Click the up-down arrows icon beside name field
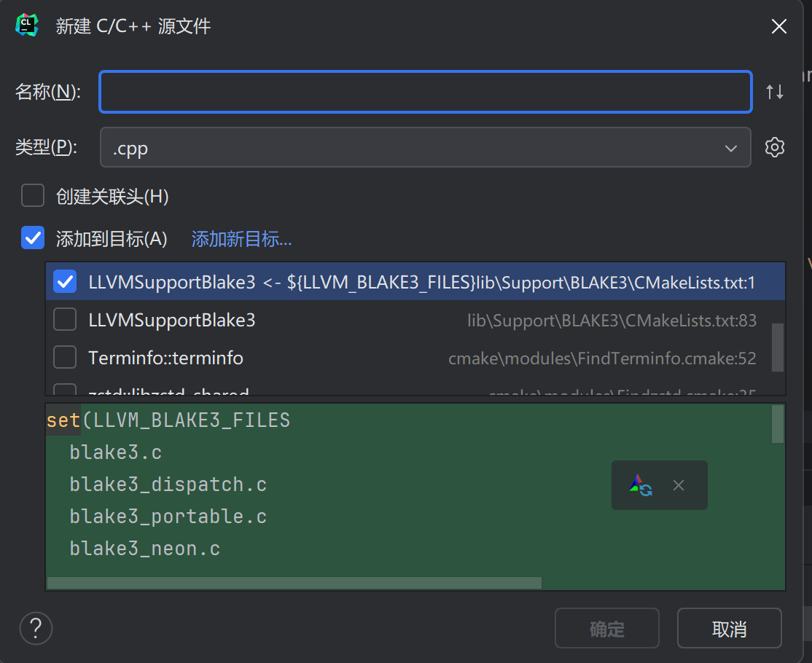Screen dimensions: 812x663 coord(775,92)
